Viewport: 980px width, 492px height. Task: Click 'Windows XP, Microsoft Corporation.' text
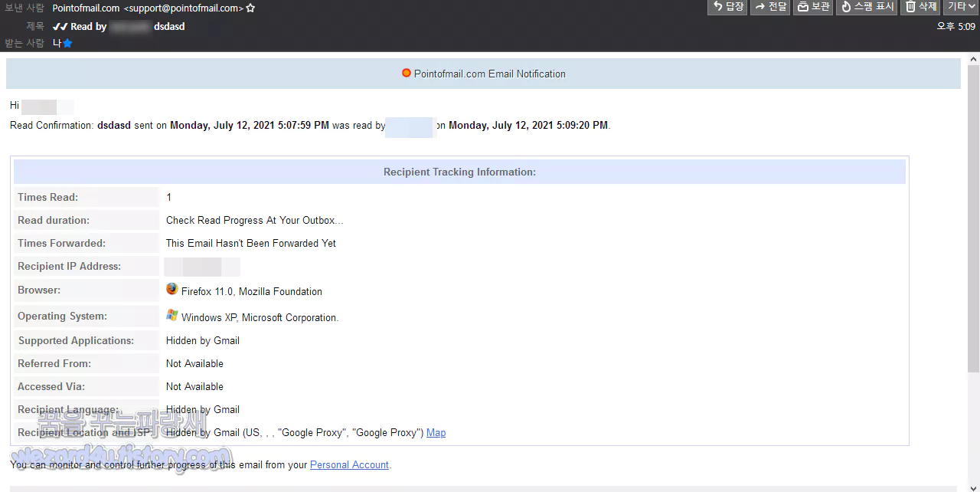[260, 318]
